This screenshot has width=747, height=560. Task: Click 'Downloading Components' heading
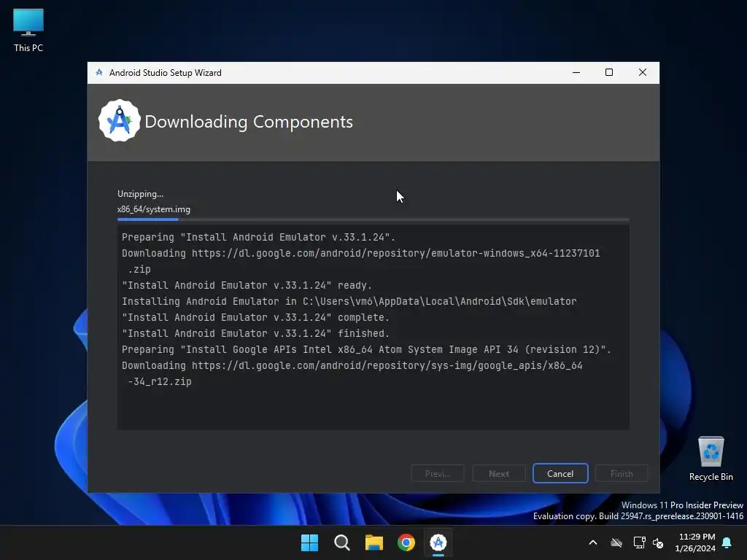coord(249,122)
